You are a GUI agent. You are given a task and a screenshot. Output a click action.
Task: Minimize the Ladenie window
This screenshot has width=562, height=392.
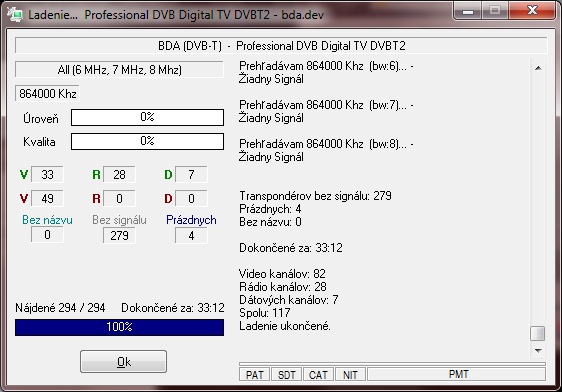(x=467, y=11)
